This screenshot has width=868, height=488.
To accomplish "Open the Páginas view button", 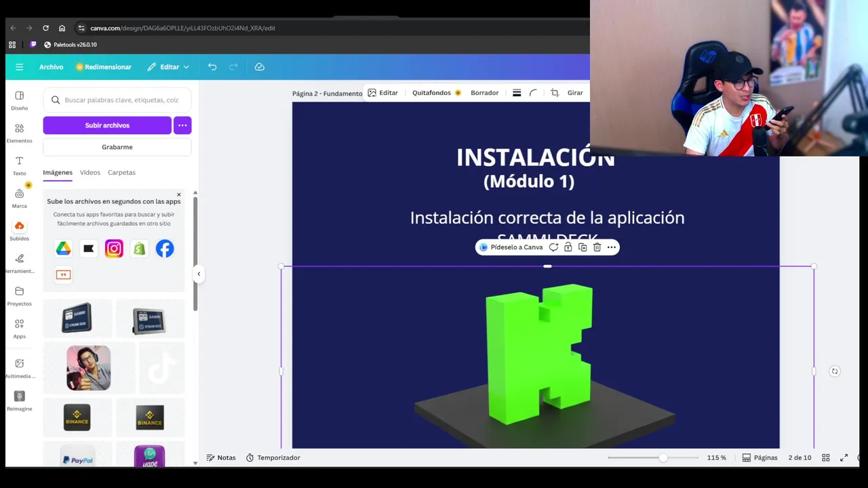I will (x=759, y=457).
